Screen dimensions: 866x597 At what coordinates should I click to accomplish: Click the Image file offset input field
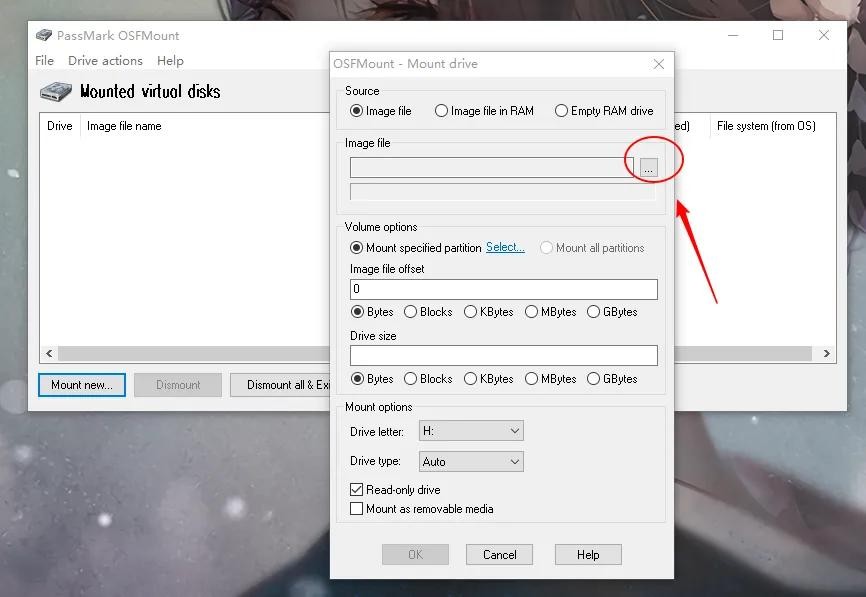(x=503, y=289)
